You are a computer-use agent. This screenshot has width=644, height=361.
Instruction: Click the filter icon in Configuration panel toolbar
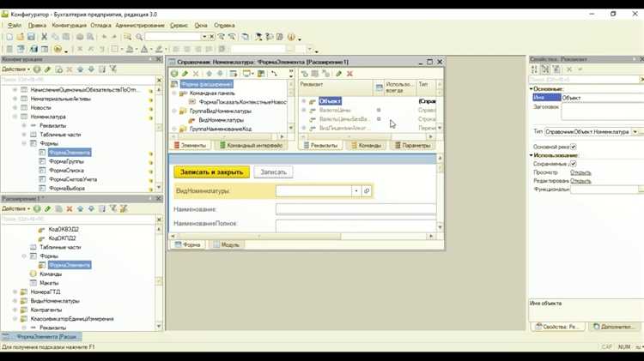112,69
